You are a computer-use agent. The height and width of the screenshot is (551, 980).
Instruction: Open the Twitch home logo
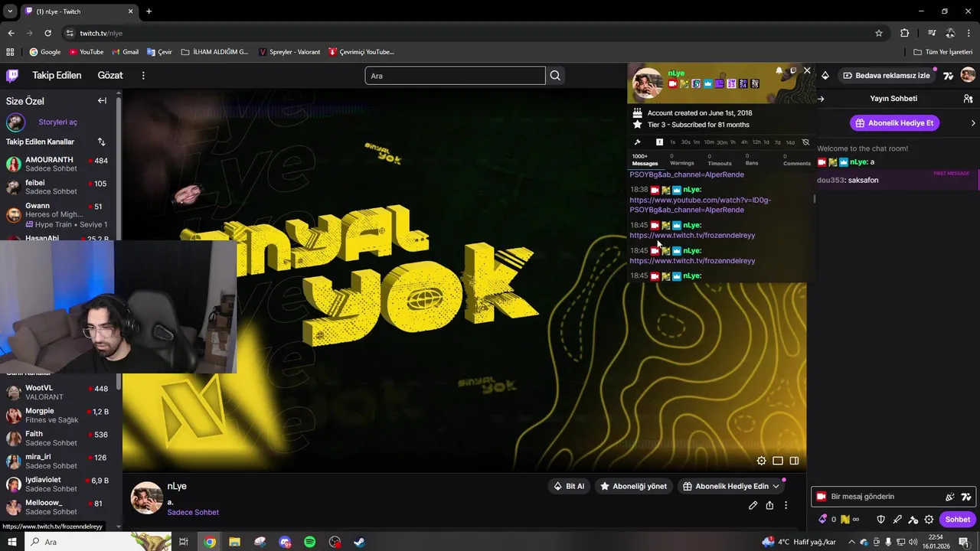pyautogui.click(x=12, y=75)
